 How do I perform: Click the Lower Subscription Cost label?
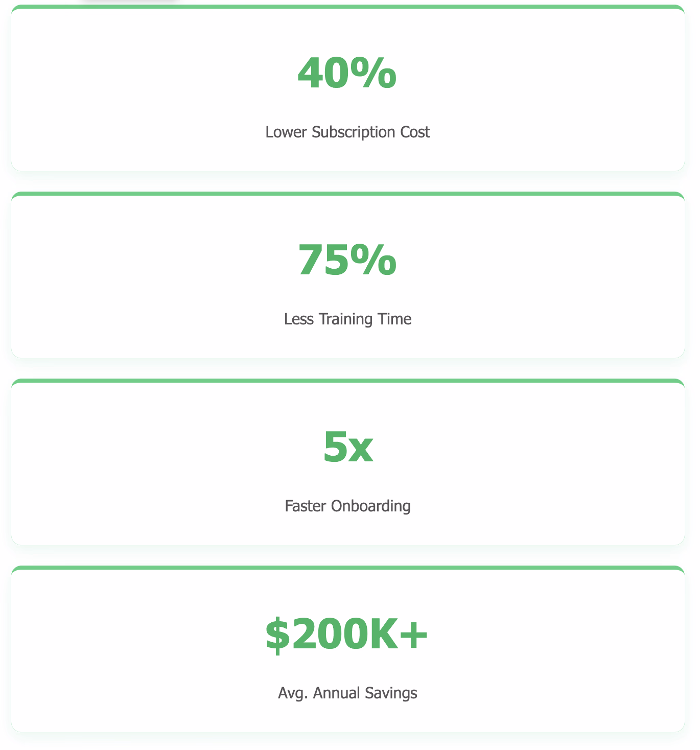click(347, 132)
